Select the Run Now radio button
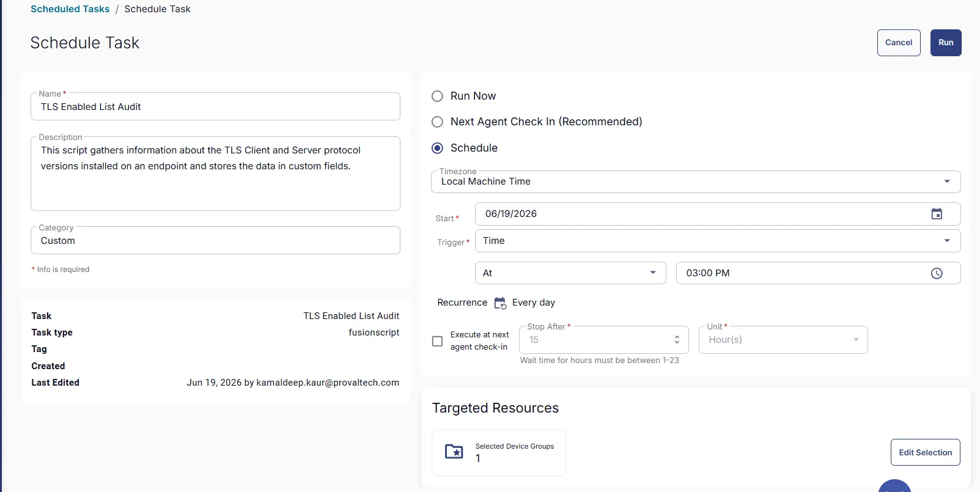The height and width of the screenshot is (492, 980). point(437,97)
